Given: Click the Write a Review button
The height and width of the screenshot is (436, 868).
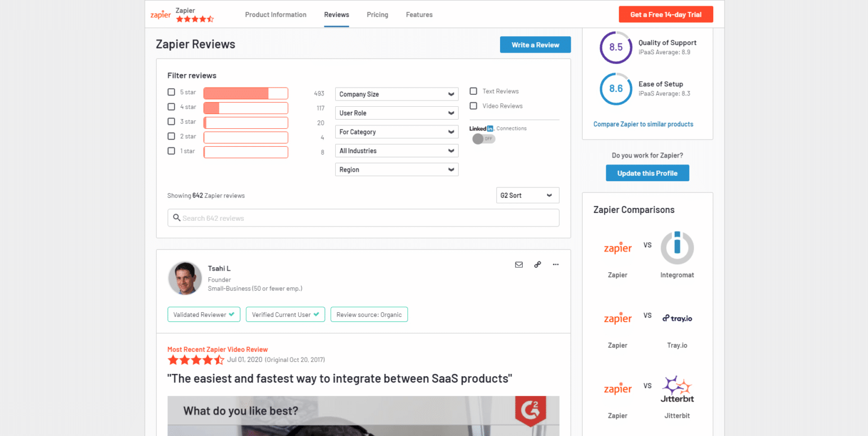Looking at the screenshot, I should click(x=535, y=44).
